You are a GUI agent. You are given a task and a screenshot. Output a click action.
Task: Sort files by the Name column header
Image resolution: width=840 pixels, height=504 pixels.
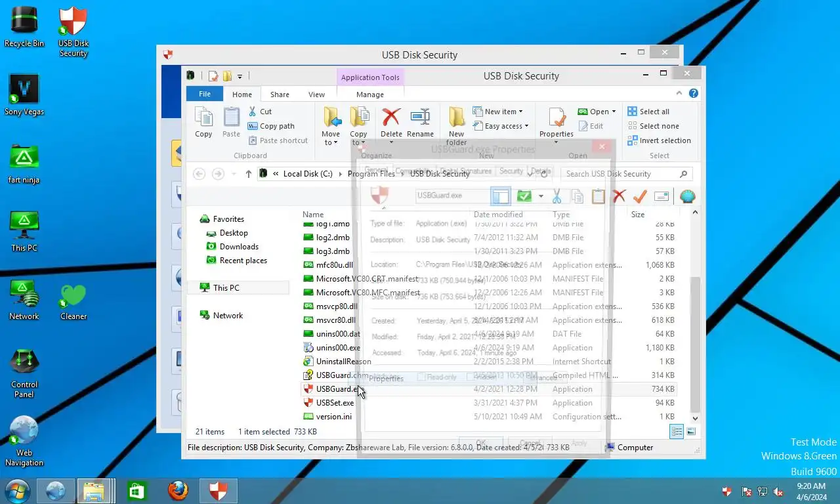(x=313, y=215)
